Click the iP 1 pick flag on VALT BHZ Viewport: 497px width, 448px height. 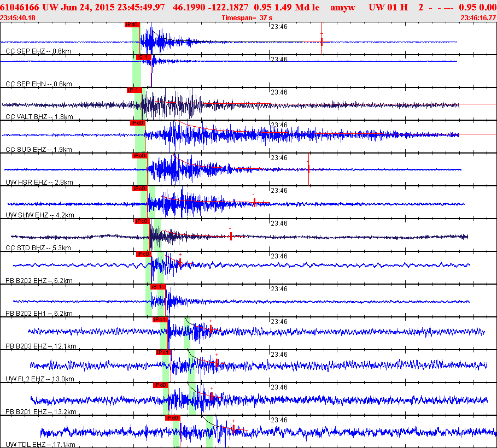[x=134, y=90]
